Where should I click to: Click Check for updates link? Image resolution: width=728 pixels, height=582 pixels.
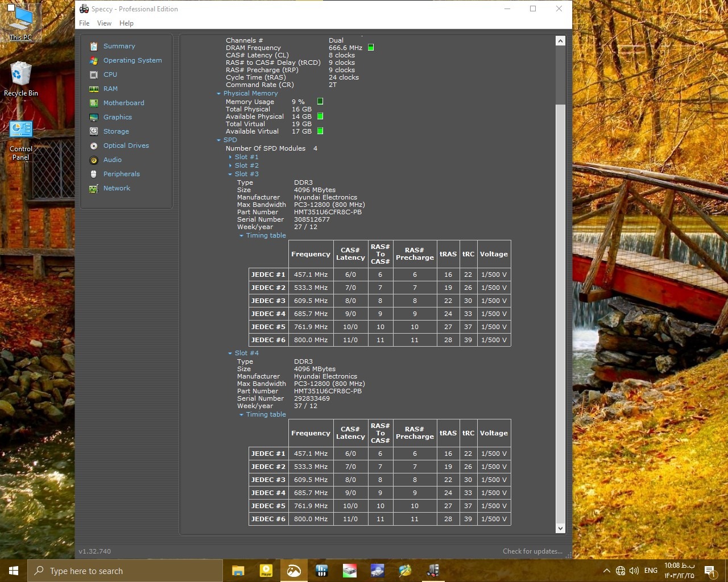(x=532, y=551)
